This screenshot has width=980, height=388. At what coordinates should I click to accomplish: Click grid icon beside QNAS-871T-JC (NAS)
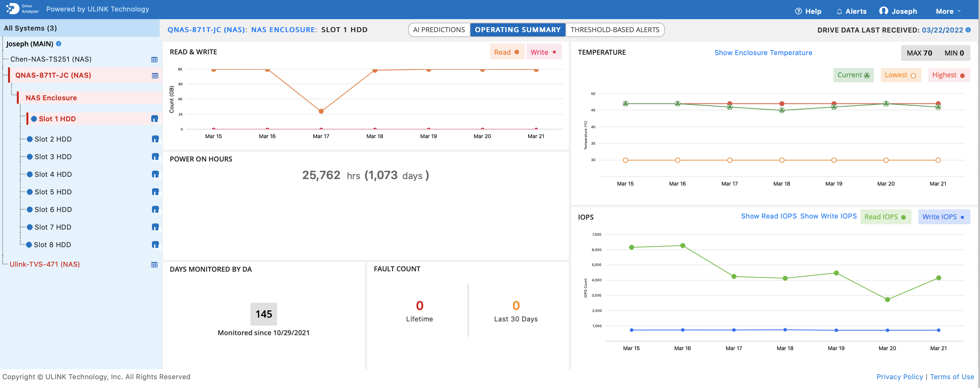tap(155, 76)
